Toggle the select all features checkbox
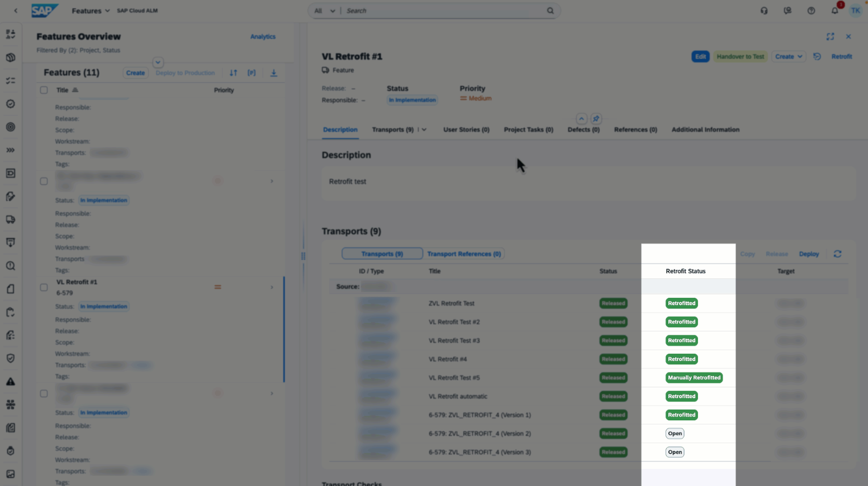 point(44,90)
